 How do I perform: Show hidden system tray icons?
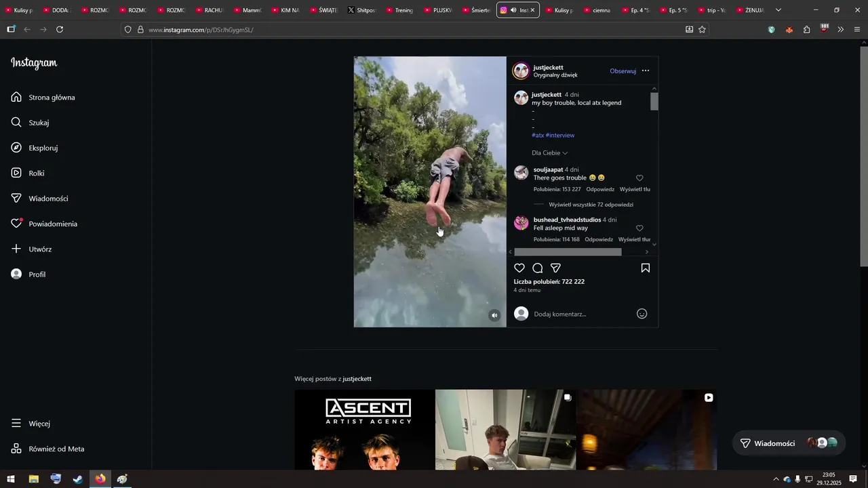(776, 479)
